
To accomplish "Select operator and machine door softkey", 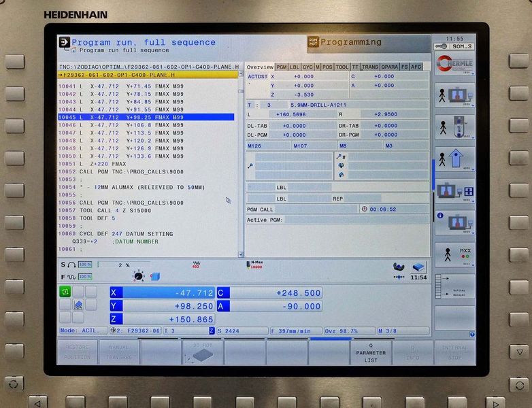I will pos(454,95).
